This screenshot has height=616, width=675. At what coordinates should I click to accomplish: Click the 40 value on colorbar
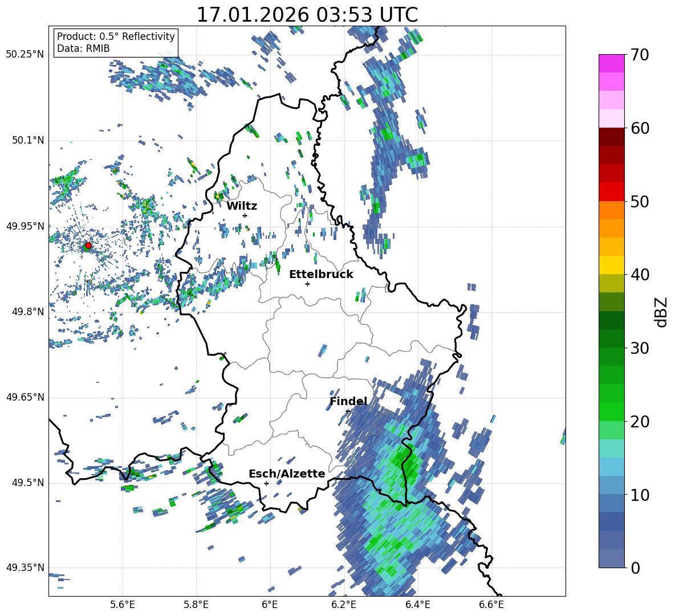640,275
